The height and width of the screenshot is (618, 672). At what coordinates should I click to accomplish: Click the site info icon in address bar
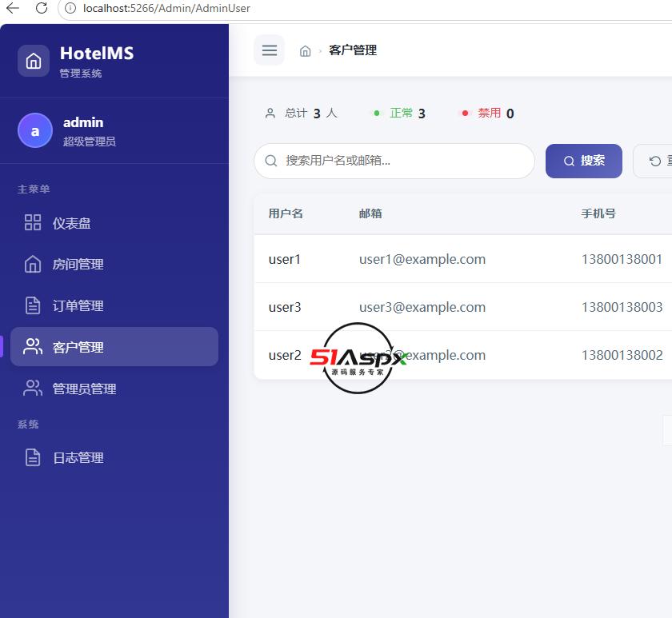click(x=70, y=8)
